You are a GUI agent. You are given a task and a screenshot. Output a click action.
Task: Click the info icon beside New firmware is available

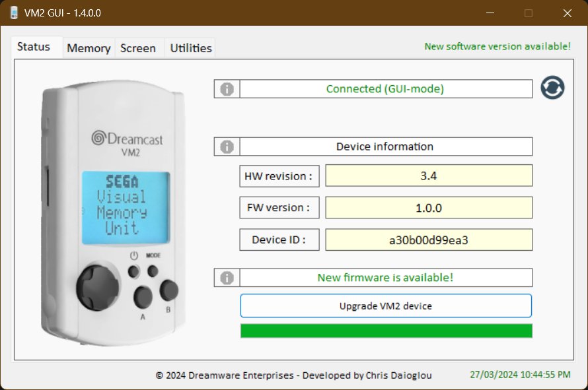[x=227, y=278]
